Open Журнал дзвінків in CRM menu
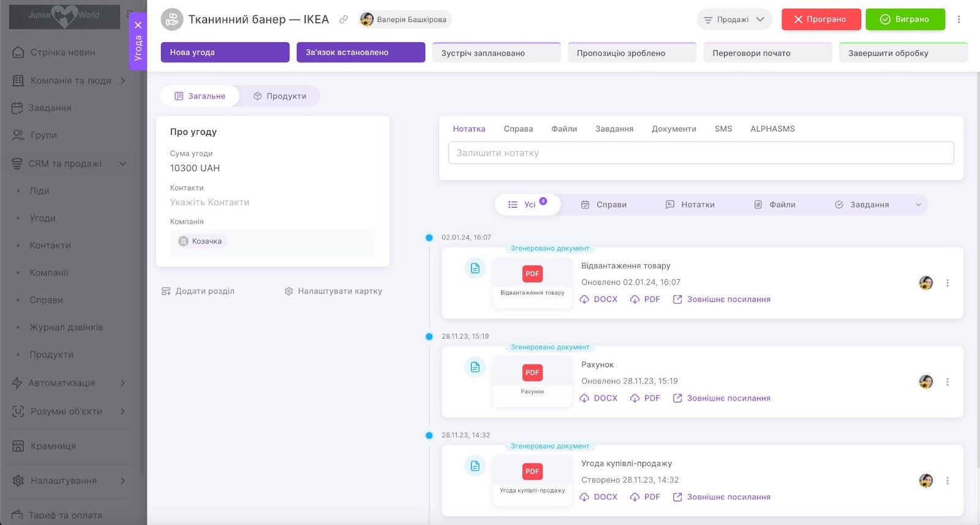The image size is (980, 525). 66,327
